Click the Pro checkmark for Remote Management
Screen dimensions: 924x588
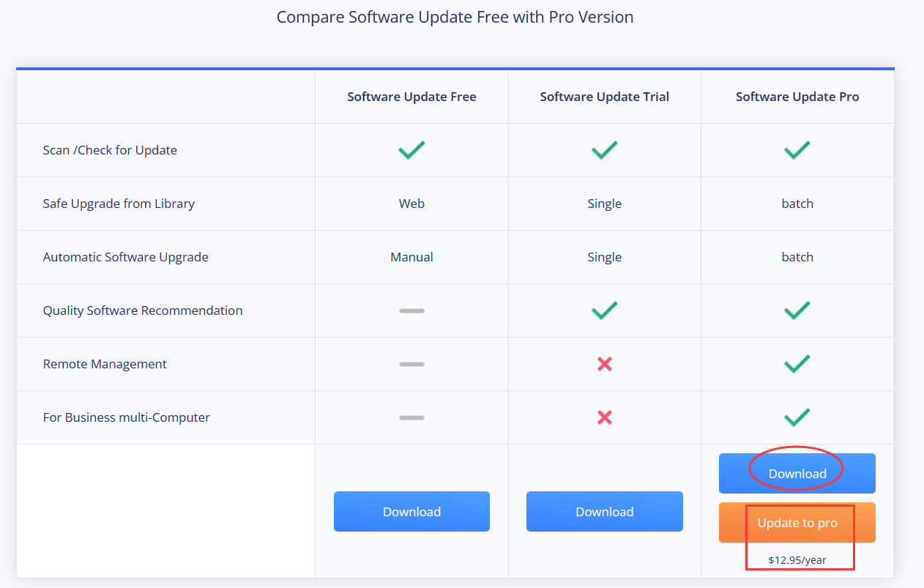[x=797, y=364]
